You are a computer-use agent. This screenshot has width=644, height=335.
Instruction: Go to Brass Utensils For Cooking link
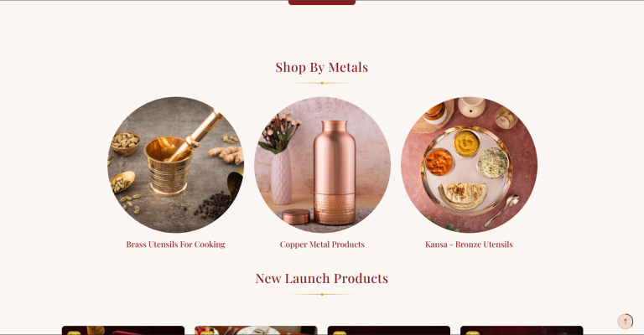(x=176, y=245)
